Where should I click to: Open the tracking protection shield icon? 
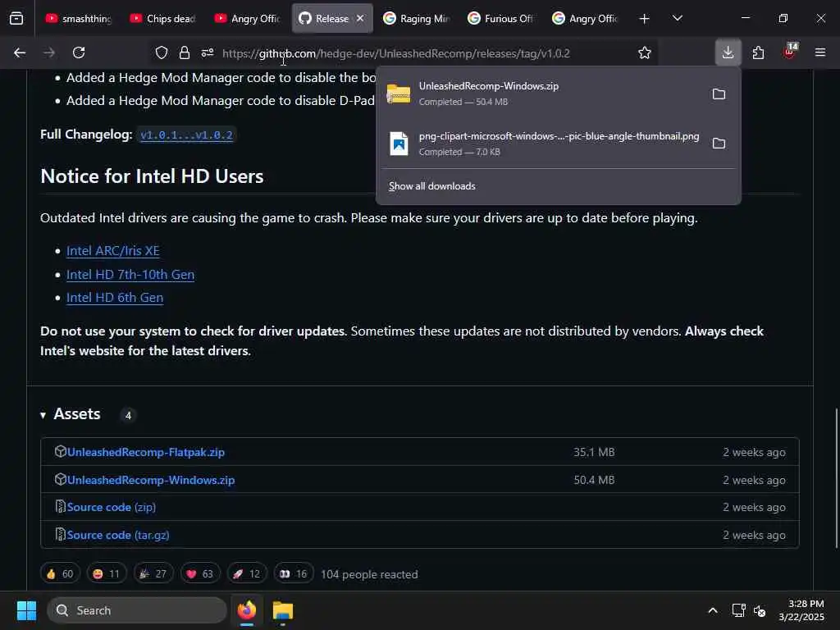pyautogui.click(x=162, y=52)
